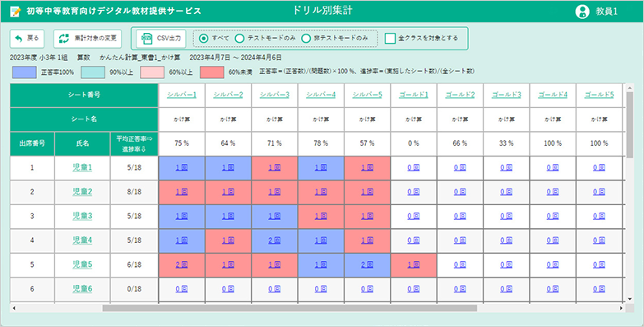The height and width of the screenshot is (327, 644).
Task: Click the teal 90%以上 legend swatch
Action: [x=93, y=72]
